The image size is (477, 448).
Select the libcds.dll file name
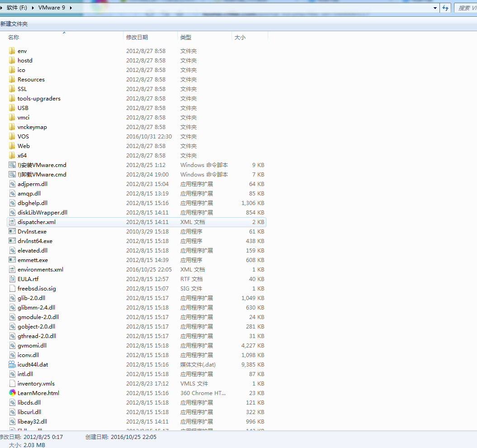coord(29,402)
